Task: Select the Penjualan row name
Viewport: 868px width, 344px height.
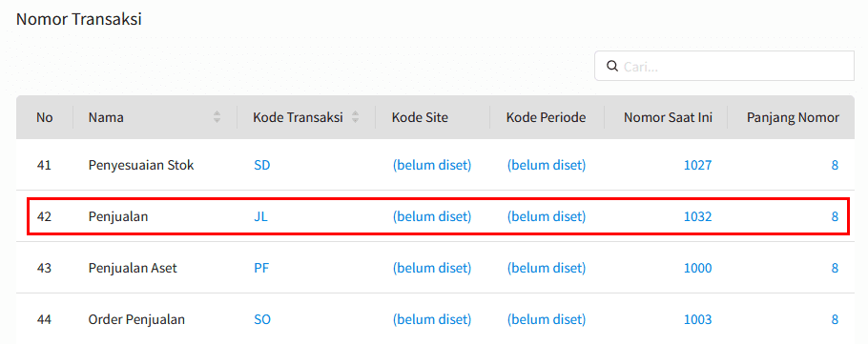Action: [x=118, y=217]
